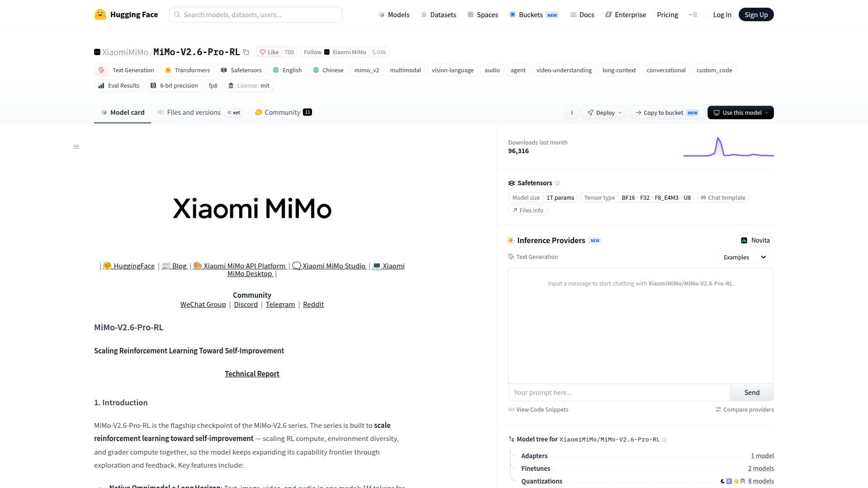The height and width of the screenshot is (488, 868).
Task: Click the Hugging Face logo icon
Action: click(100, 14)
